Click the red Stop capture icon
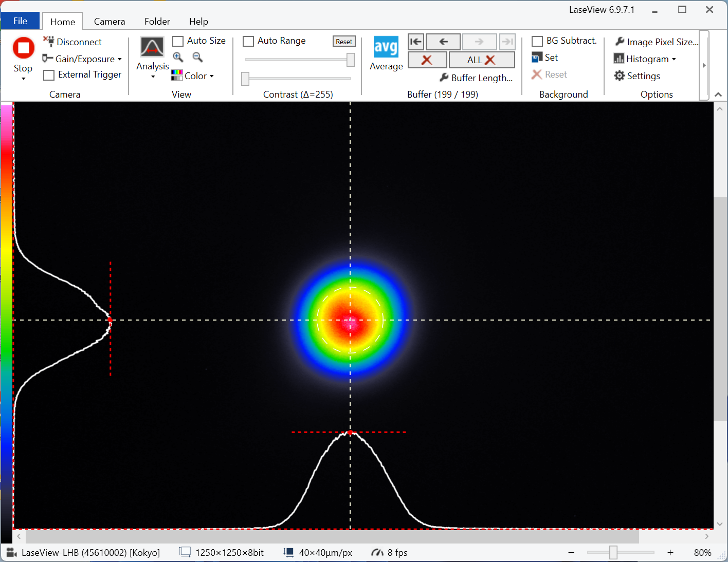 click(x=23, y=48)
